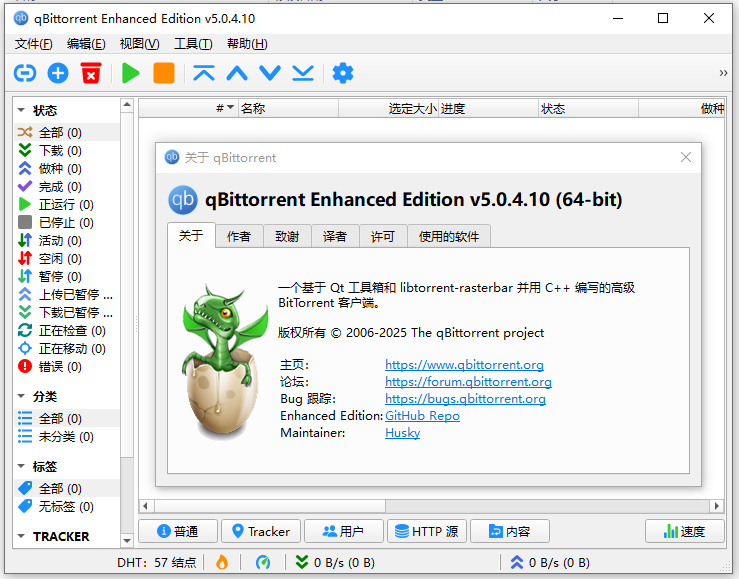
Task: Open the 速度 graph tab button
Action: (685, 531)
